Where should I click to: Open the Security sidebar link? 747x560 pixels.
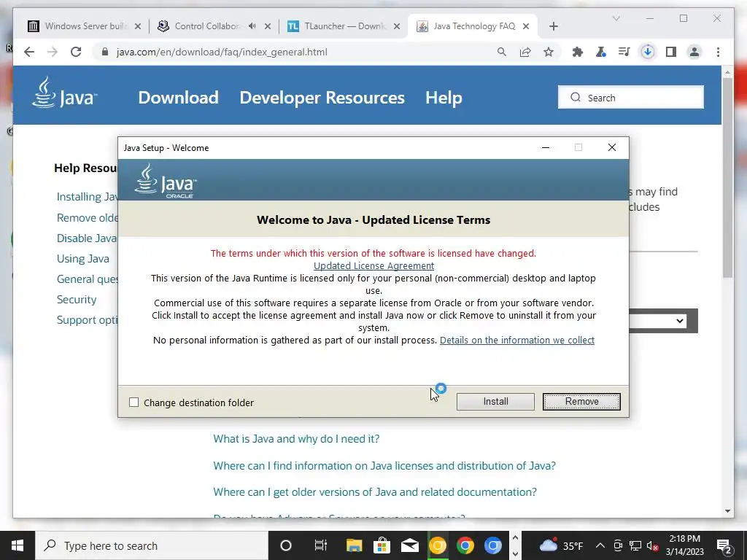point(76,300)
